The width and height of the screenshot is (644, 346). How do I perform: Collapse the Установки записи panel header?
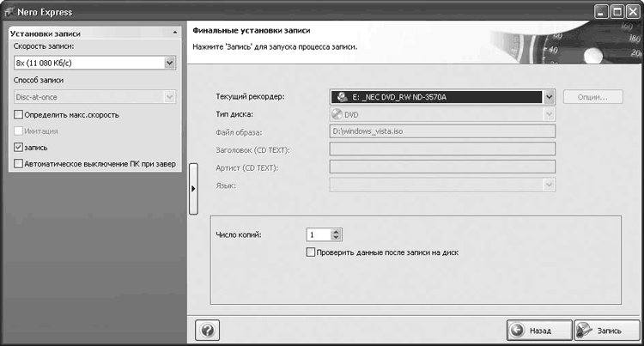point(175,33)
